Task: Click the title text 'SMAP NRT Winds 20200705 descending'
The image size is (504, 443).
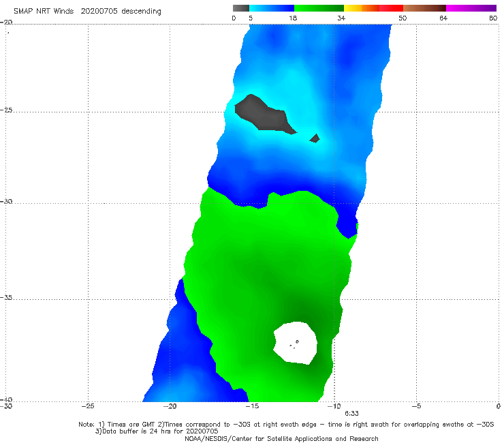Action: pyautogui.click(x=87, y=12)
